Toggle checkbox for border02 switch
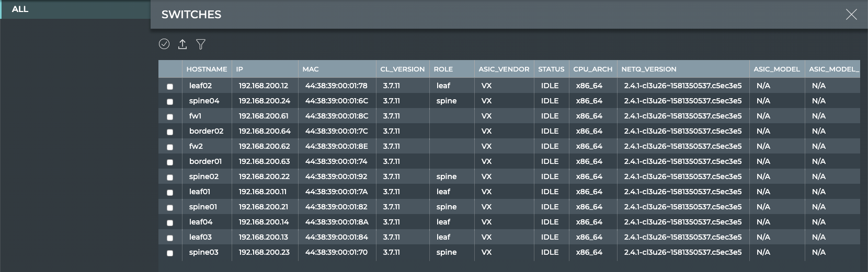The image size is (868, 272). [170, 132]
